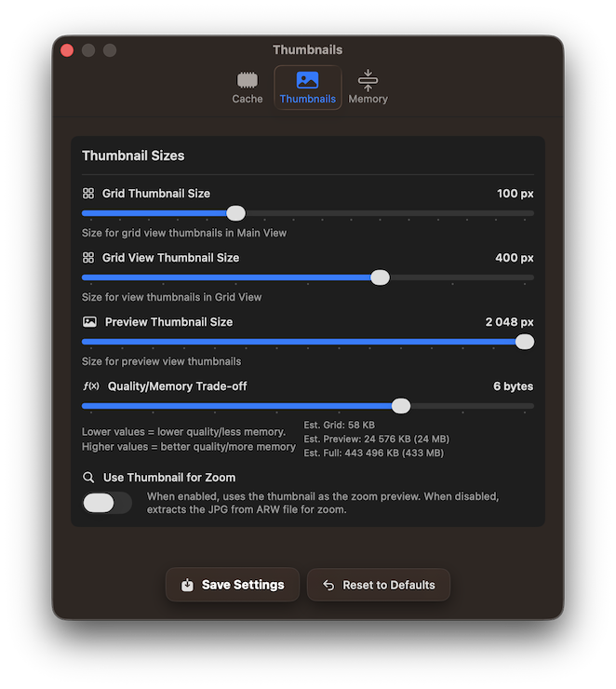
Task: Click the photo icon beside Preview Thumbnail Size
Action: pyautogui.click(x=89, y=321)
